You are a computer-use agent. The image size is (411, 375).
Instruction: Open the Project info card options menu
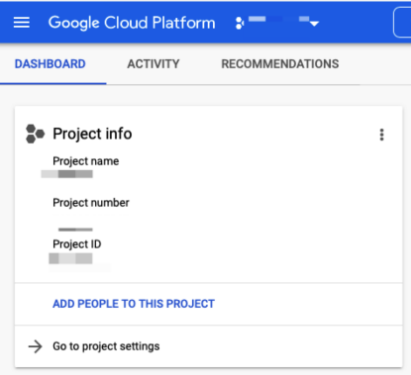pos(382,135)
